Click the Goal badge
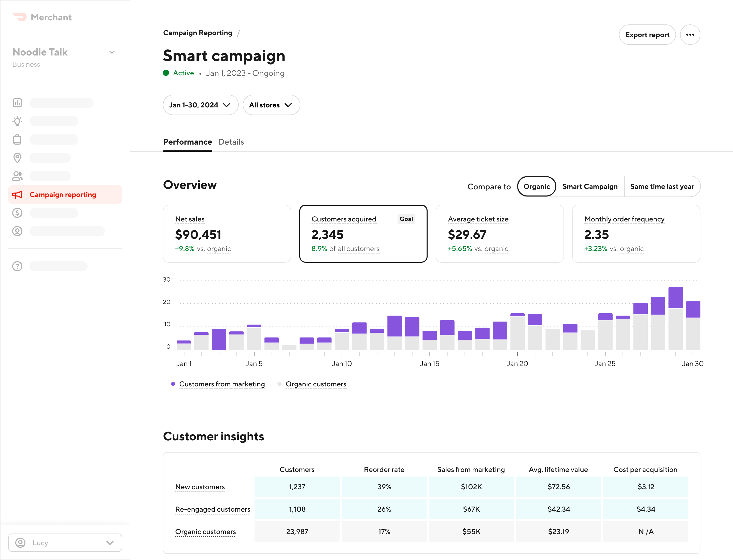Viewport: 733px width, 560px height. (406, 219)
